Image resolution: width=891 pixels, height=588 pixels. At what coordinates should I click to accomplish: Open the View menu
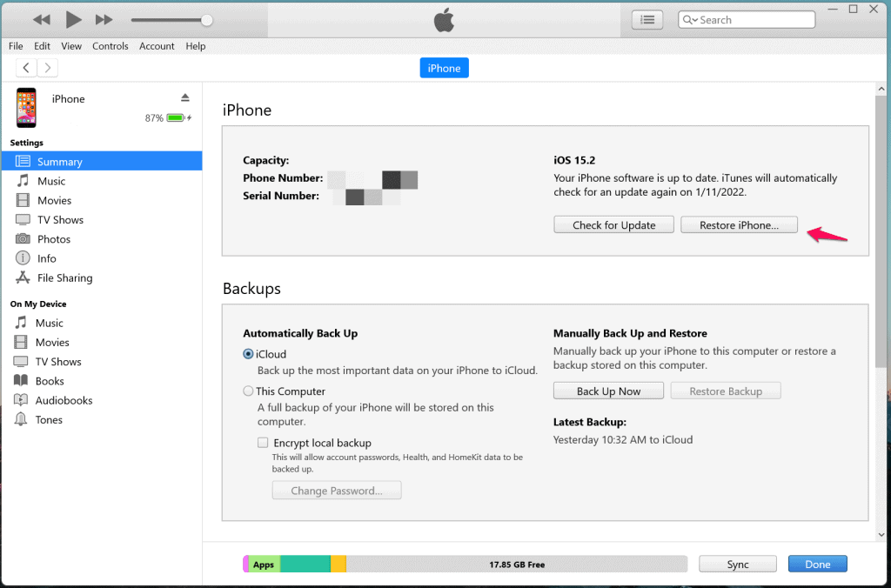point(71,46)
